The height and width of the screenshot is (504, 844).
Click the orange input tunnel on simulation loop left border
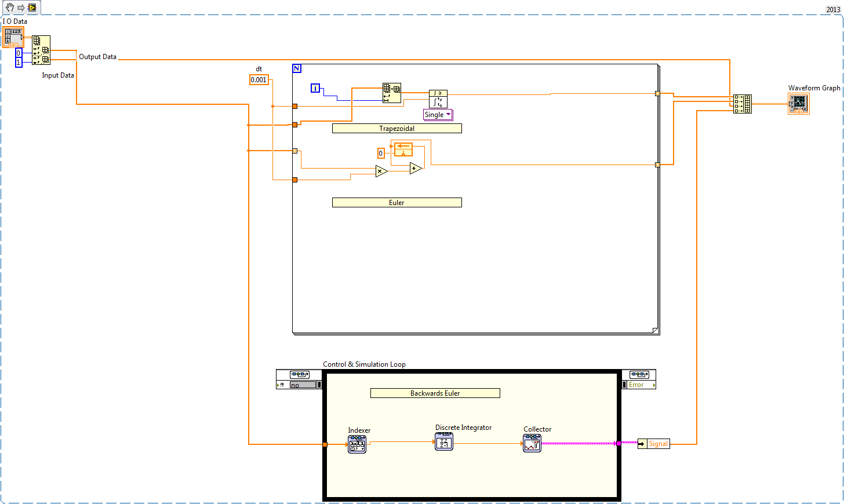pos(325,444)
